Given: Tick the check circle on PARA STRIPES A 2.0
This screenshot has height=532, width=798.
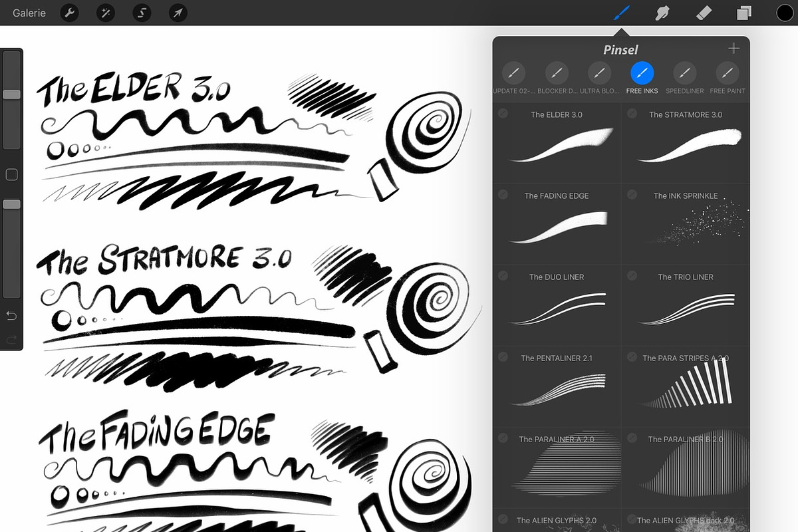Looking at the screenshot, I should coord(632,356).
